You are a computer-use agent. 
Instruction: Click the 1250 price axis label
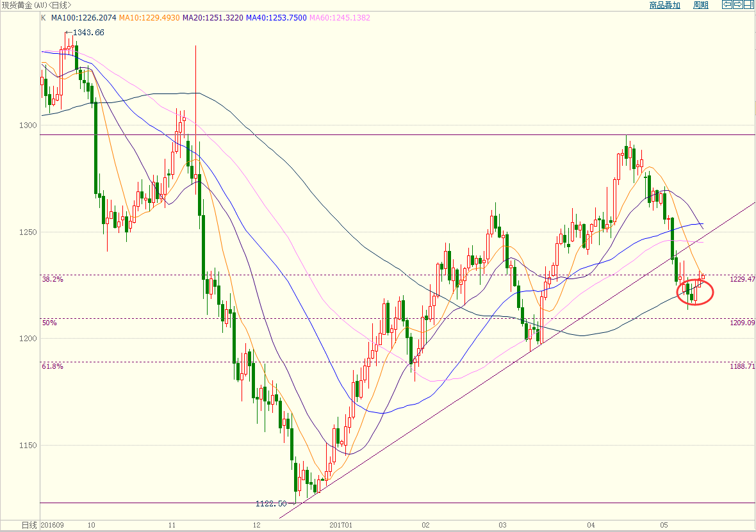28,232
